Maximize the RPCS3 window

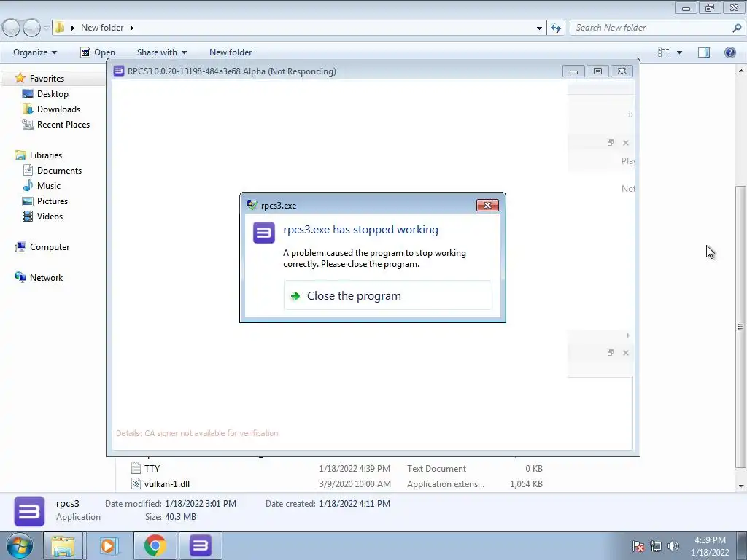click(x=598, y=71)
